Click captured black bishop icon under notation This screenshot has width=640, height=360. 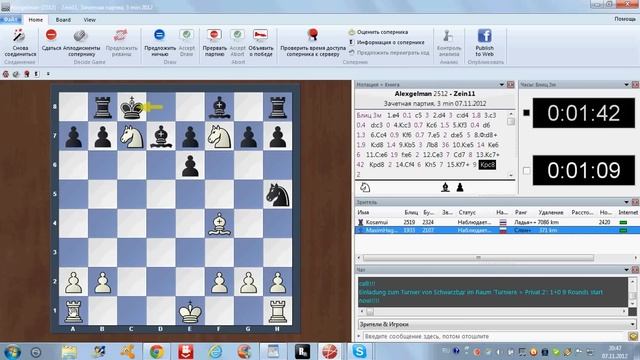[x=445, y=187]
